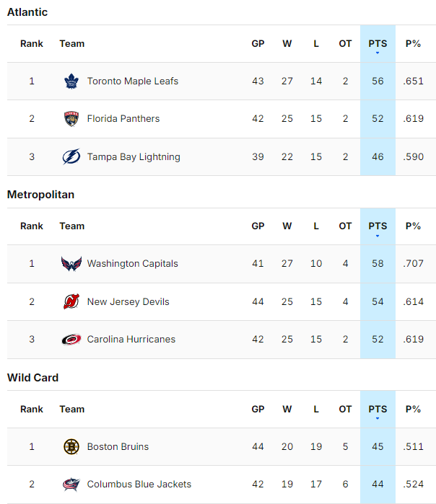Screen dimensions: 436x504
Task: Sort the Metropolitan table by PTS column
Action: click(378, 226)
